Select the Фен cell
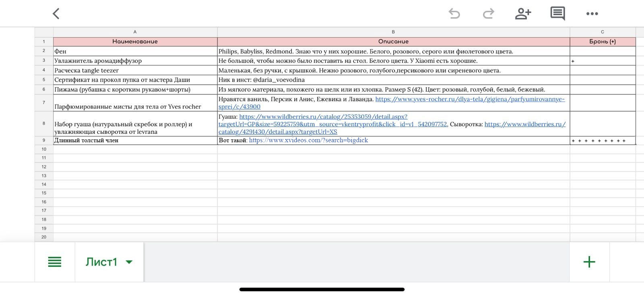 [135, 51]
